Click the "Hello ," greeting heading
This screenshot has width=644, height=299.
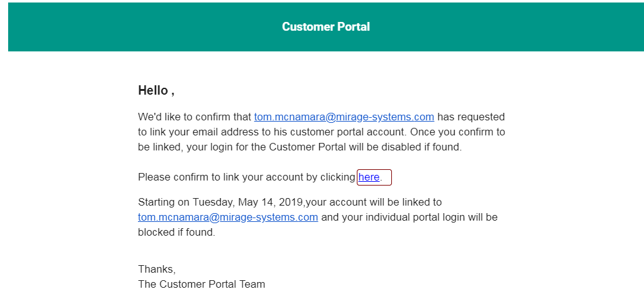[x=156, y=90]
